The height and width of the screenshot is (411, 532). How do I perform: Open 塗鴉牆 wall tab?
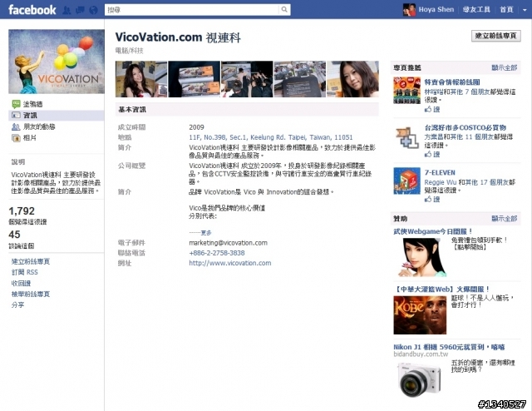click(x=32, y=104)
